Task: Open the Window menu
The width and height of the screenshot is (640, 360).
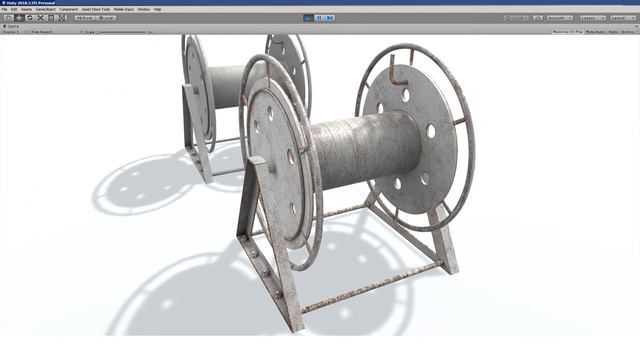Action: pos(144,9)
